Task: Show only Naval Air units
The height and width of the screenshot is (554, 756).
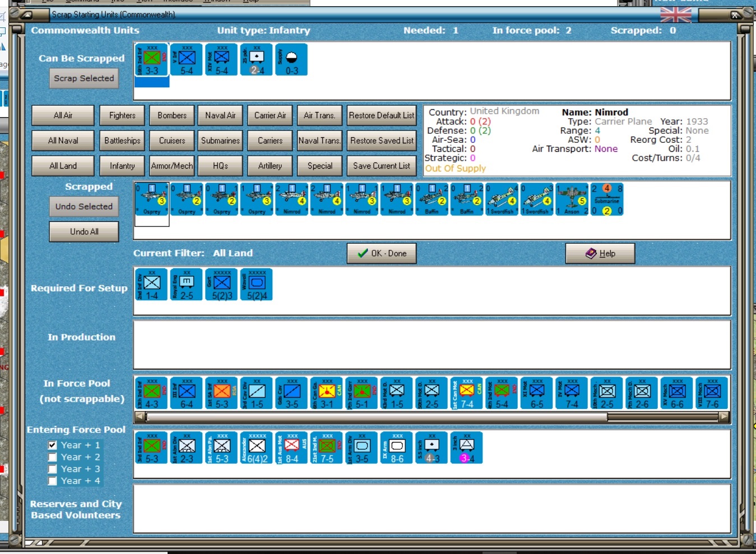Action: (220, 115)
